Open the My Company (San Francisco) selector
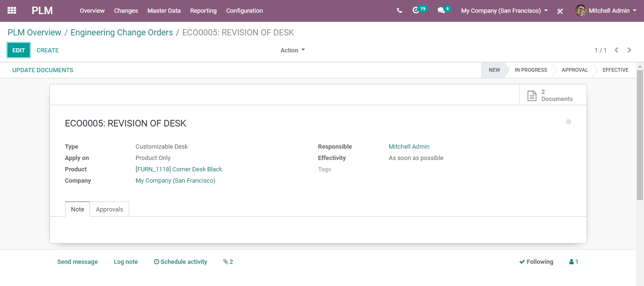The height and width of the screenshot is (286, 644). click(504, 10)
